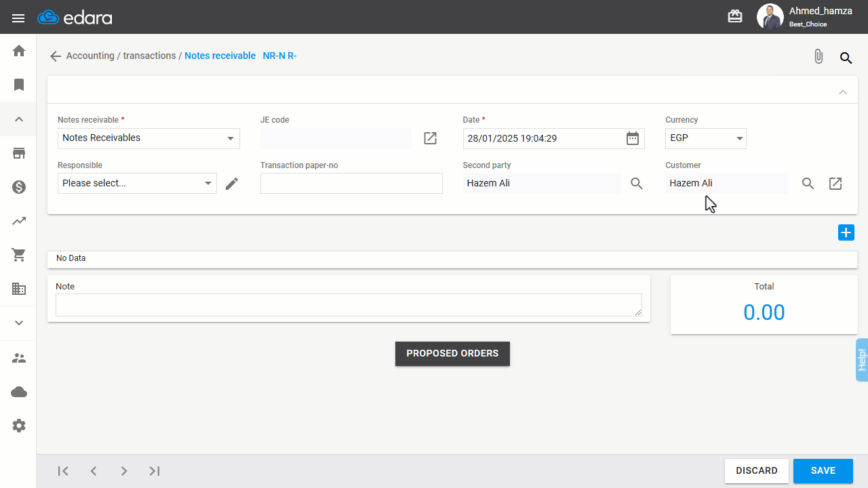
Task: Open Ahmed_hamza user profile avatar
Action: (x=770, y=17)
